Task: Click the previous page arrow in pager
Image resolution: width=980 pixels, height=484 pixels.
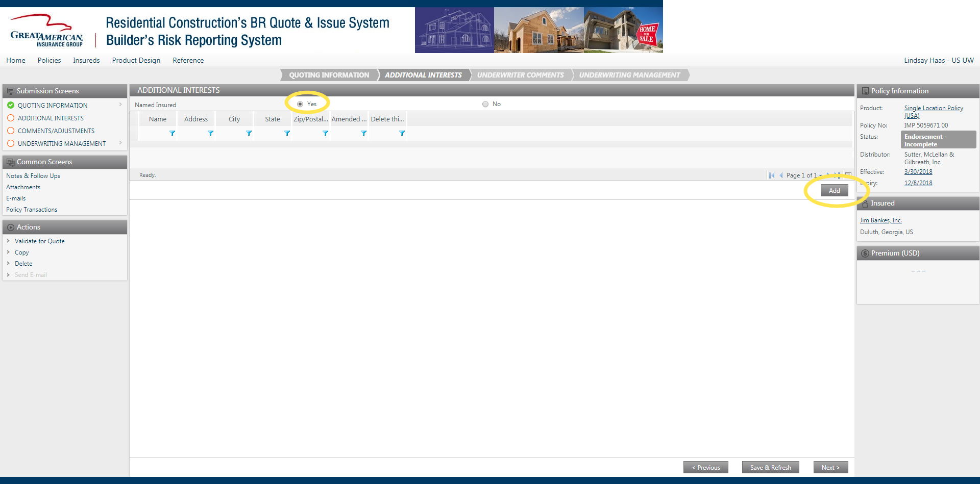Action: 781,175
